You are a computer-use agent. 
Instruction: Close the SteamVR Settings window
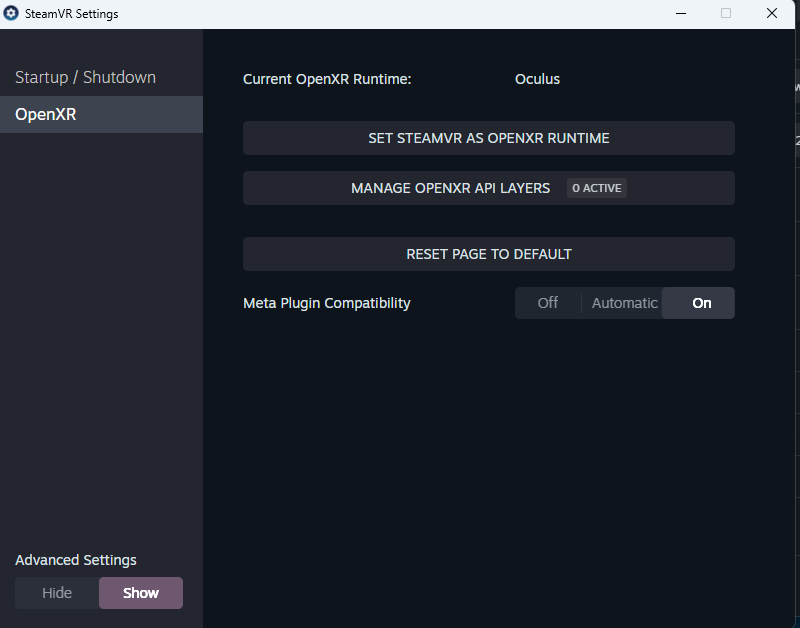click(x=771, y=13)
